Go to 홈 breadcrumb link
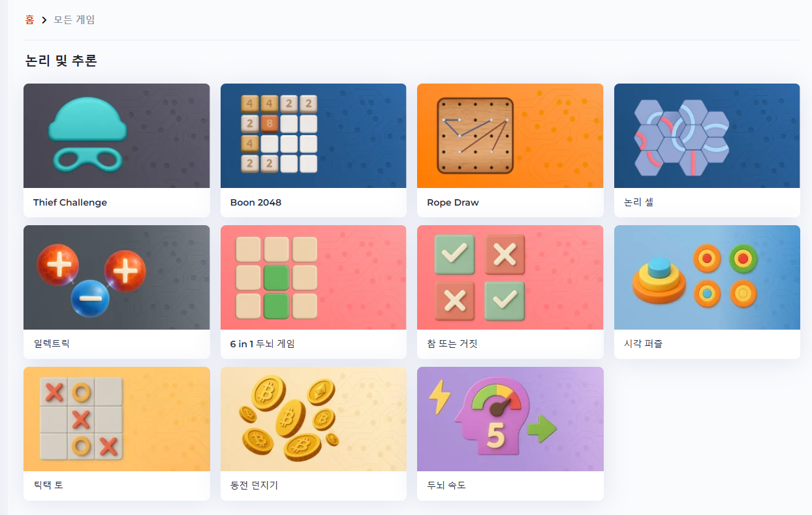This screenshot has height=515, width=812. point(29,20)
